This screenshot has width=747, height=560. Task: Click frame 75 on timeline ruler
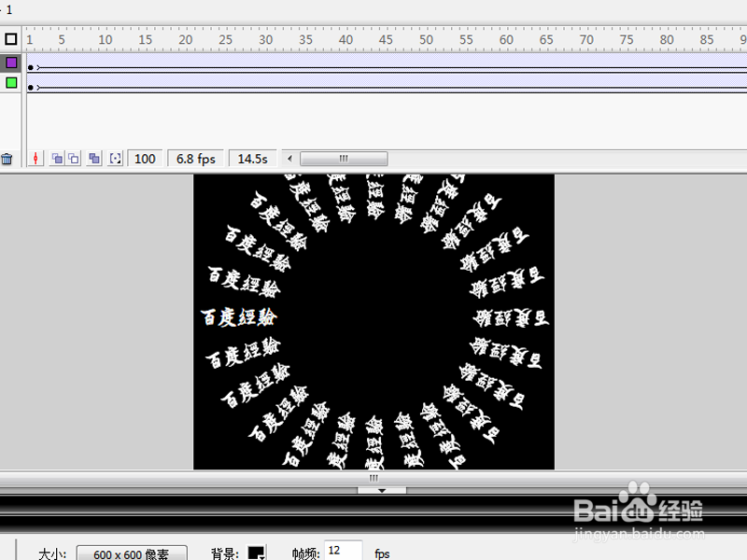(x=627, y=39)
